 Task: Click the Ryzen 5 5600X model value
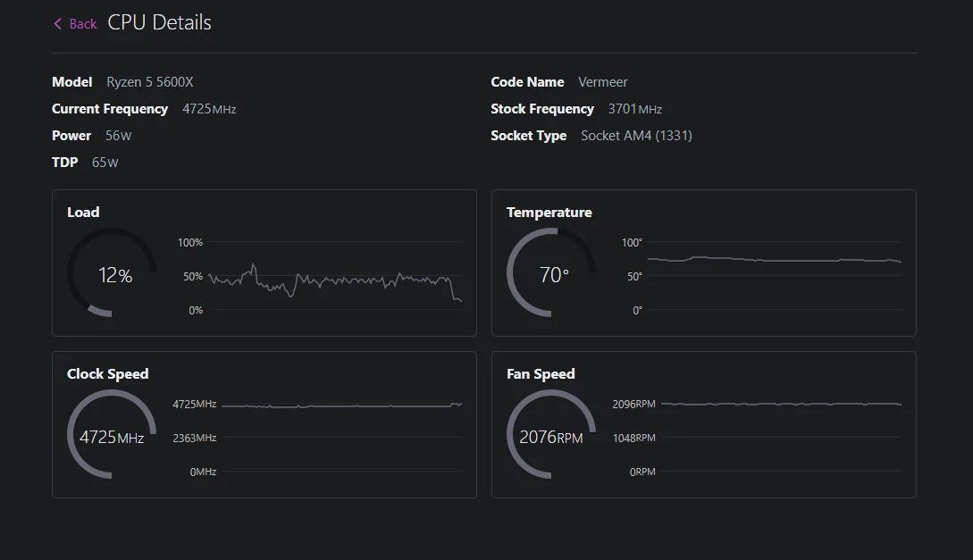[x=150, y=82]
